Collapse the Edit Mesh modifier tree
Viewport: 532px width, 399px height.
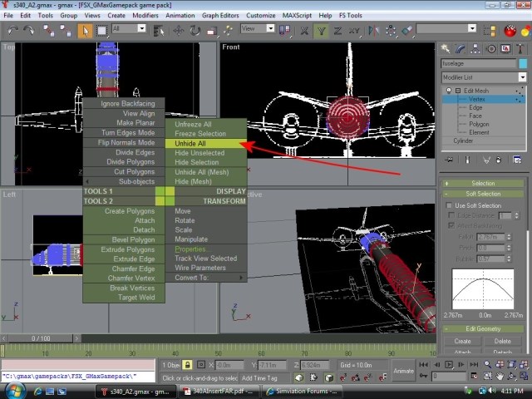(456, 91)
